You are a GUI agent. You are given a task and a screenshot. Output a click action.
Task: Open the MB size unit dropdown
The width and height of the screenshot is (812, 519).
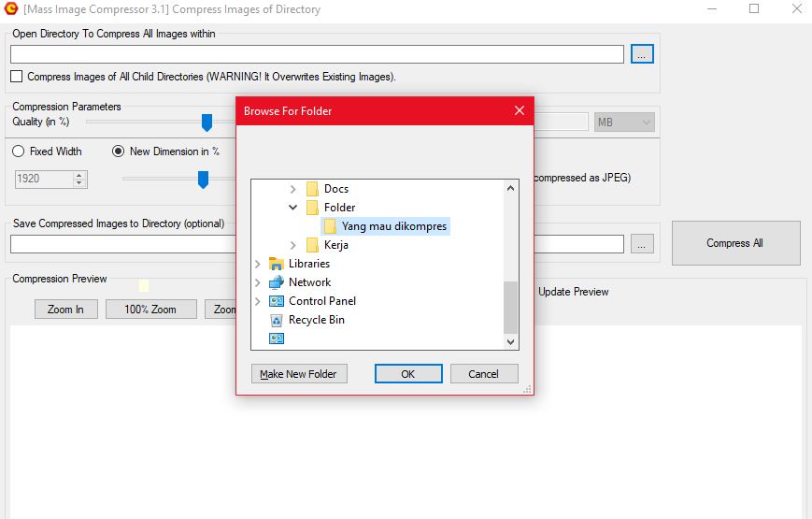click(624, 123)
